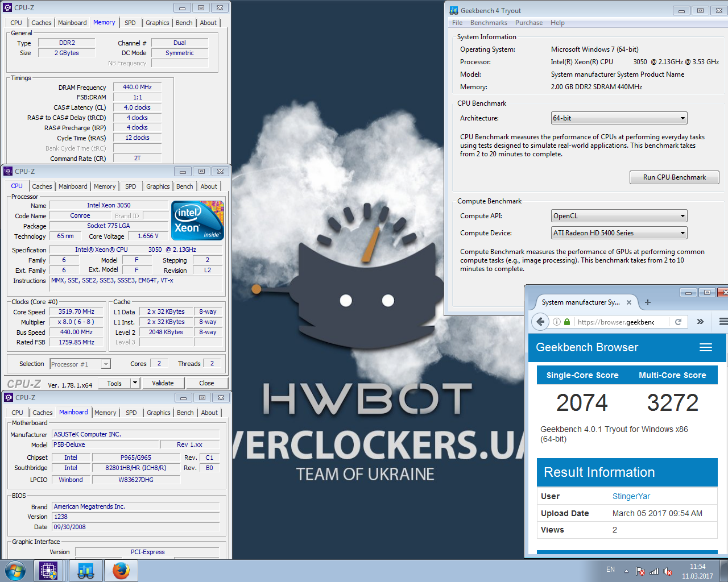Click Run CPU Benchmark button
This screenshot has height=582, width=728.
(x=675, y=177)
